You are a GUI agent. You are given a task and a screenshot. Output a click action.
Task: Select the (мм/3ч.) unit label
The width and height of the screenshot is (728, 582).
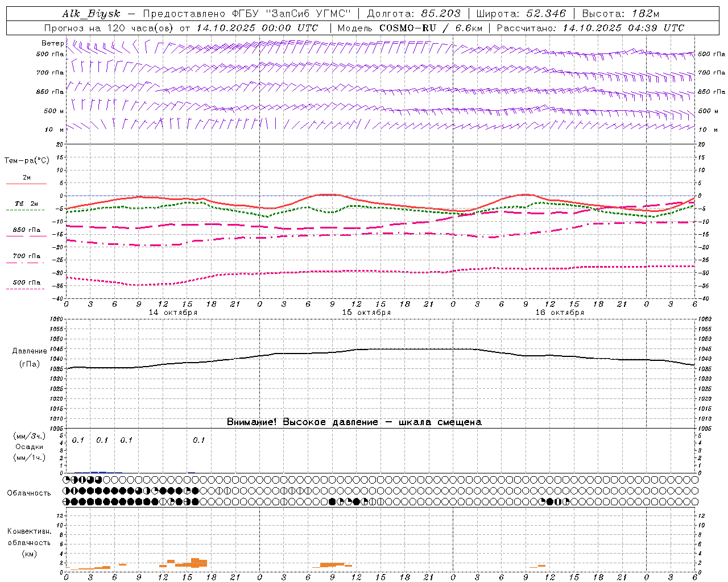pyautogui.click(x=30, y=436)
